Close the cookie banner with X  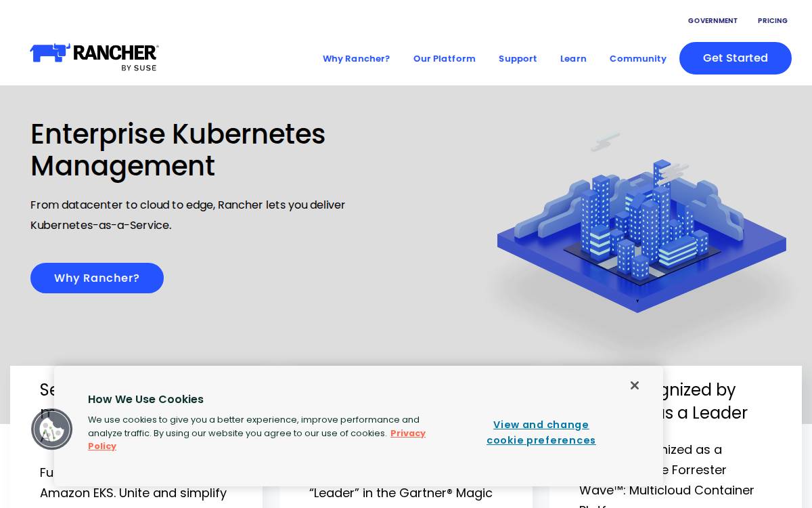pos(634,385)
